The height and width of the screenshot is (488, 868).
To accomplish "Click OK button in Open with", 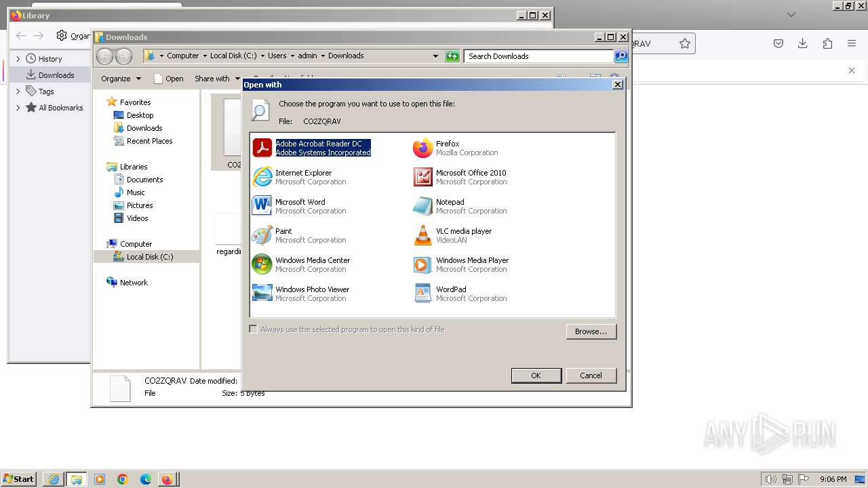I will [536, 375].
